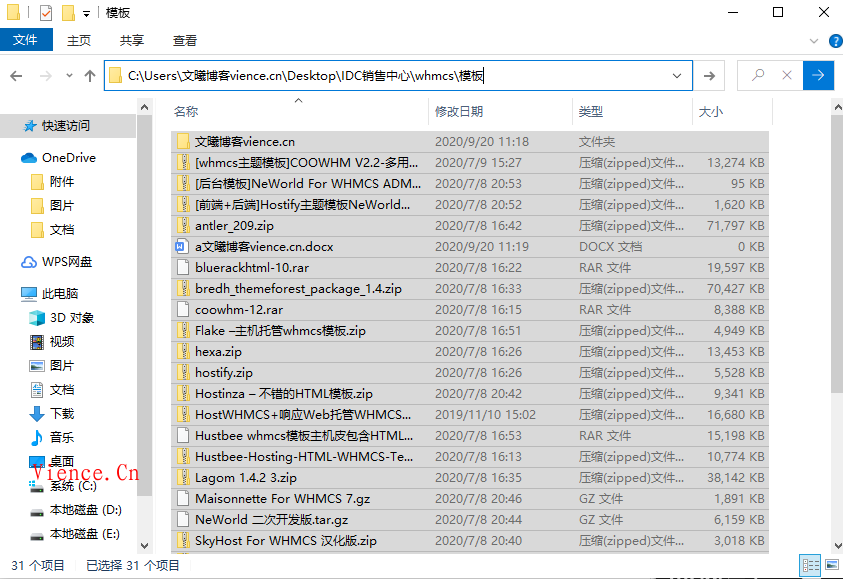
Task: Open the 3D 对象 folder in the sidebar
Action: pyautogui.click(x=72, y=318)
